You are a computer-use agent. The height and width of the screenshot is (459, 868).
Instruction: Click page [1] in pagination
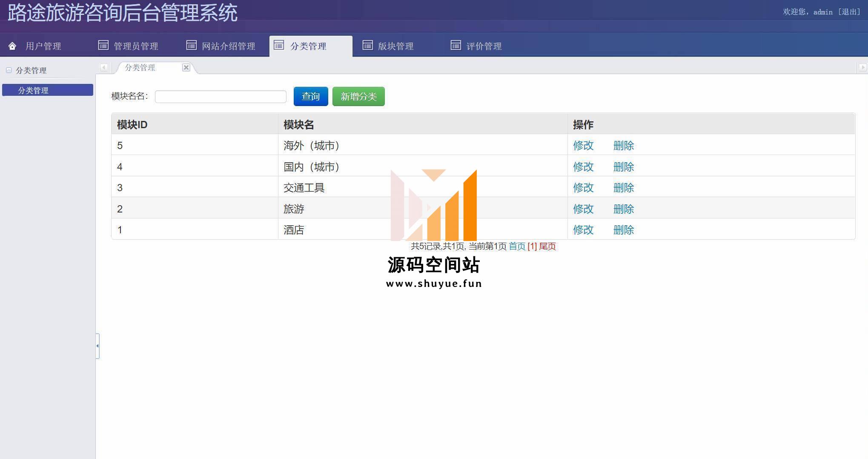coord(532,247)
